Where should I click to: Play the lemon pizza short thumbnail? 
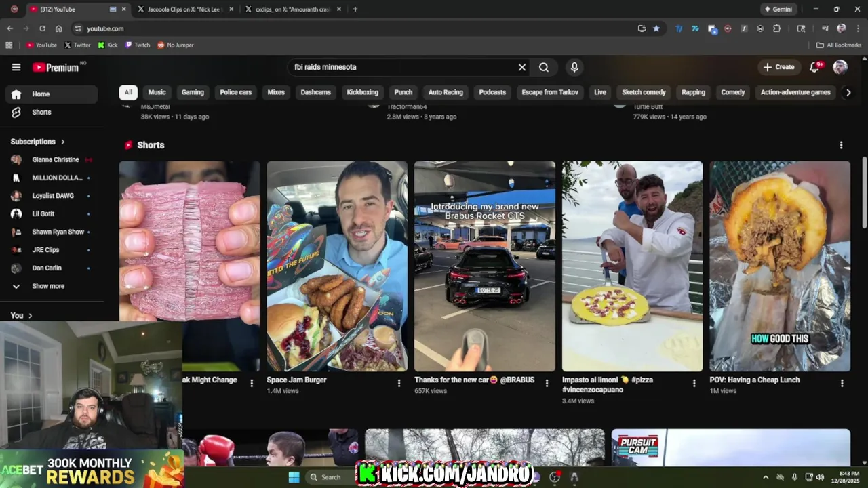tap(632, 266)
